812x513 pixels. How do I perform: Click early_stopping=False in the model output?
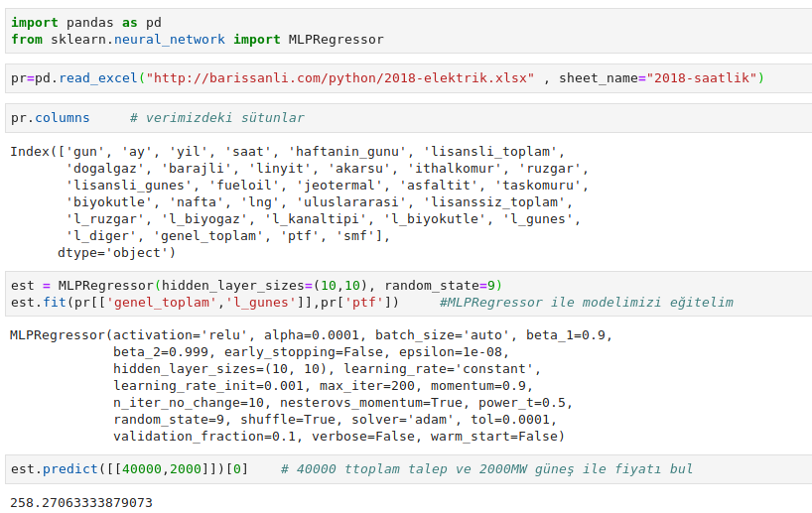pyautogui.click(x=305, y=352)
